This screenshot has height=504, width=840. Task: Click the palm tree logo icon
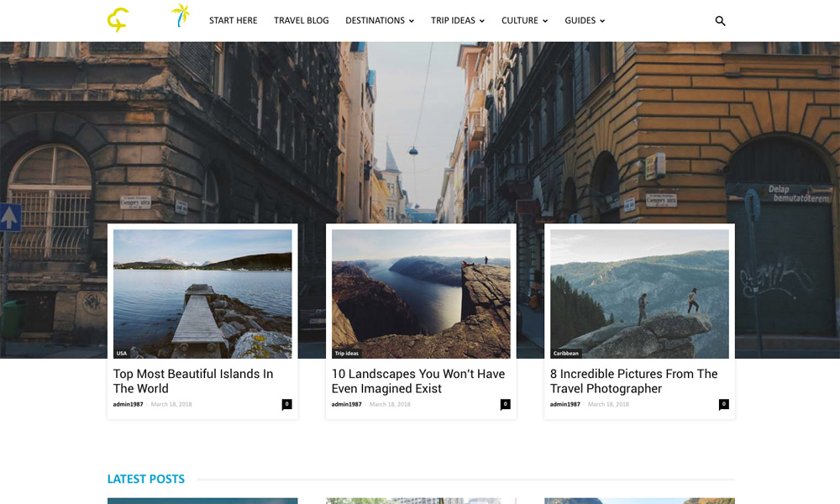click(181, 15)
